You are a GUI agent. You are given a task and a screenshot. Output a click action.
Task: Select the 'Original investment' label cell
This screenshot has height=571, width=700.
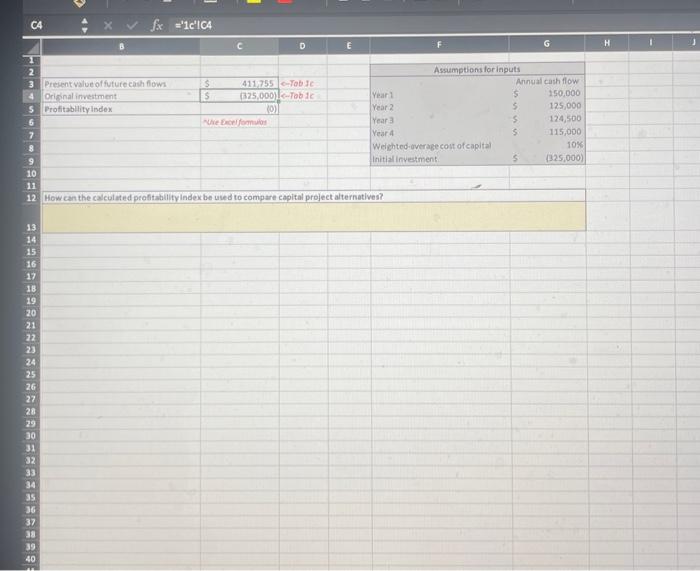tap(121, 96)
